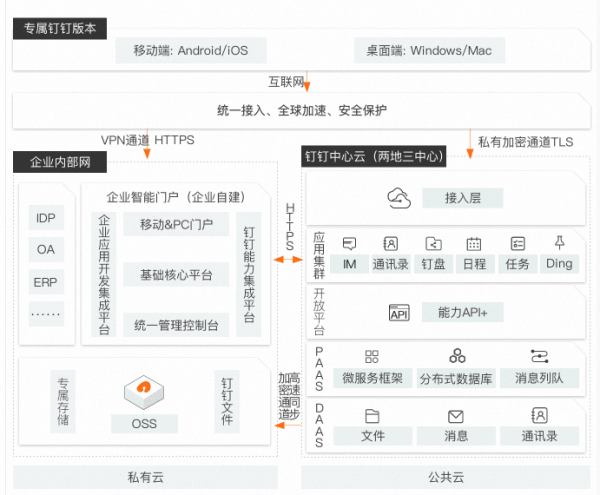Select the 微服务框架 grid icon
Screen dimensions: 600x495
(372, 356)
